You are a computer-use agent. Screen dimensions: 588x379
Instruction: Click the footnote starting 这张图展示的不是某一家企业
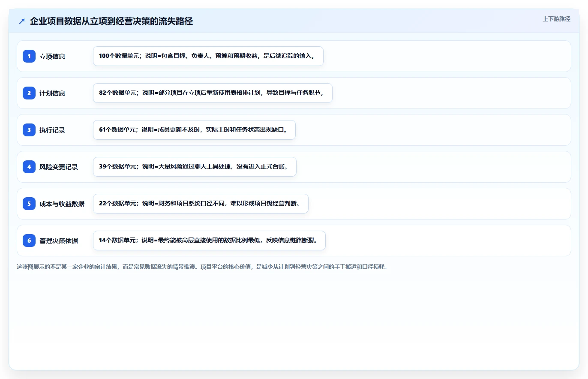202,267
